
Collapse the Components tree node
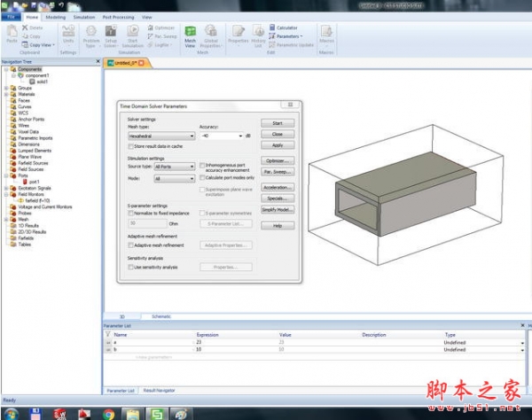point(6,69)
